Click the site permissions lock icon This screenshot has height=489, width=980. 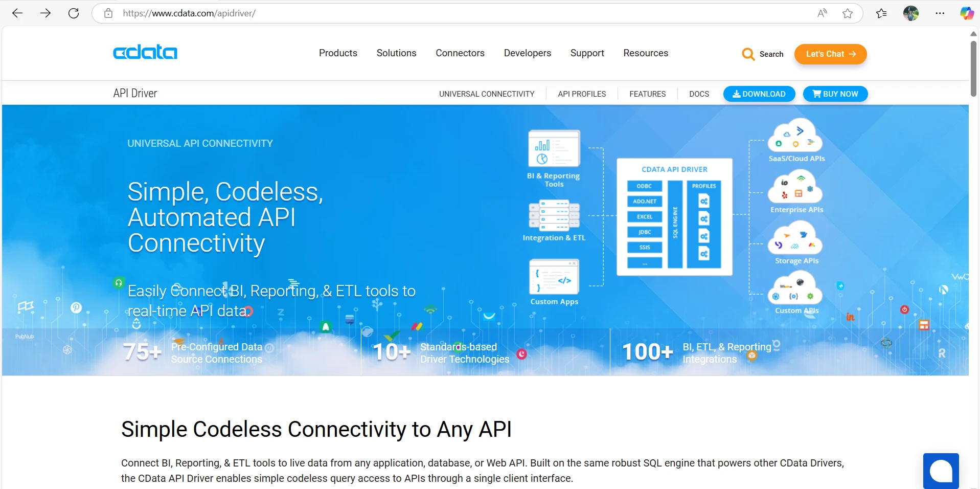click(108, 13)
